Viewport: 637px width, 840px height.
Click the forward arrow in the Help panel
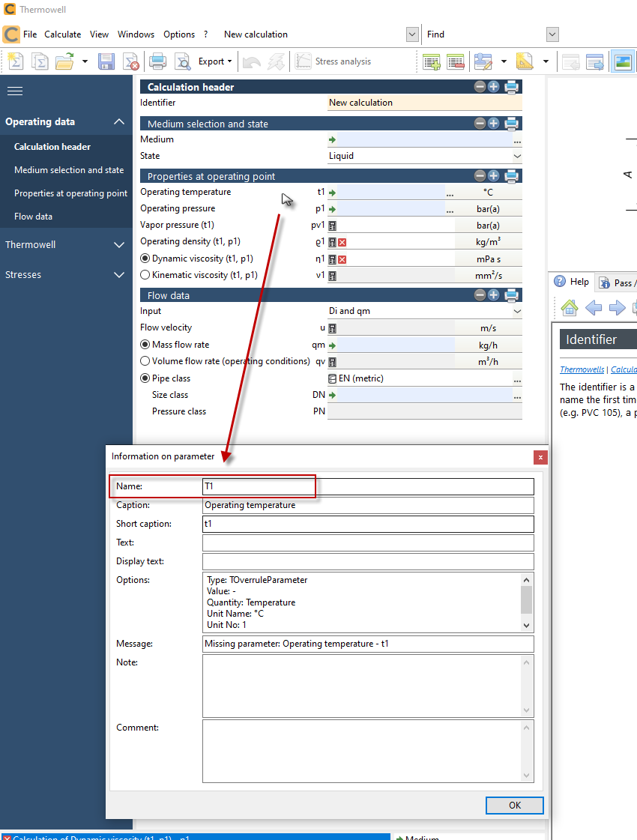(616, 307)
